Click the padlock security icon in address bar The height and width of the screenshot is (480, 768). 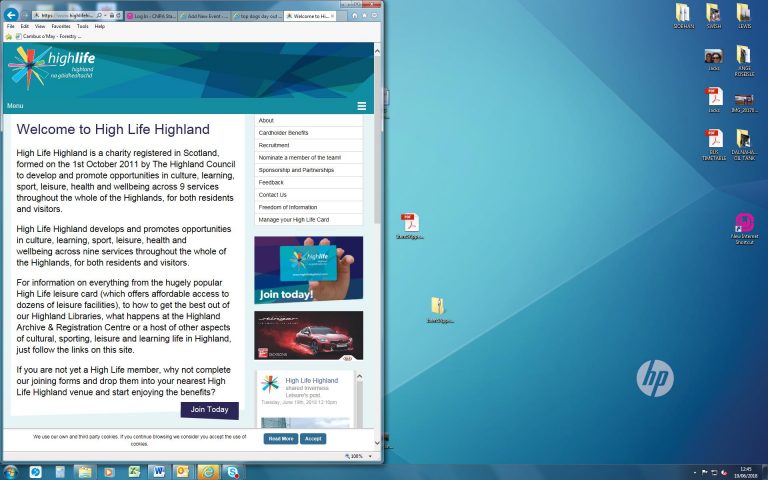(x=112, y=16)
